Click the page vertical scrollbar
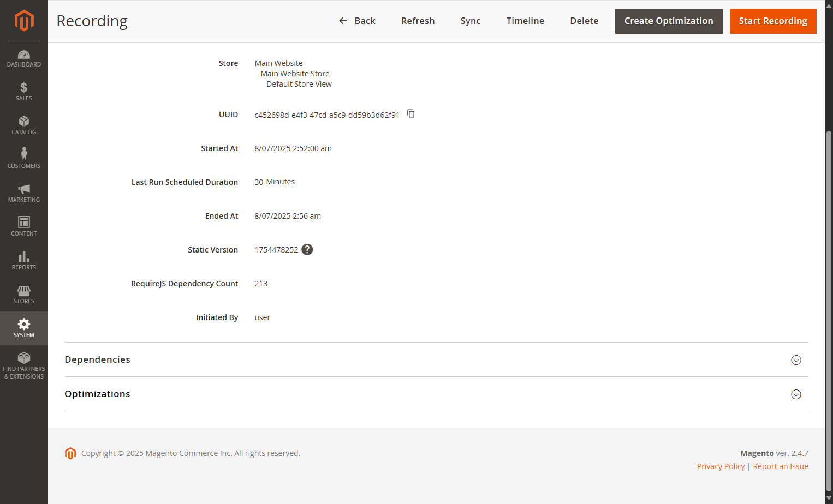 (x=829, y=311)
